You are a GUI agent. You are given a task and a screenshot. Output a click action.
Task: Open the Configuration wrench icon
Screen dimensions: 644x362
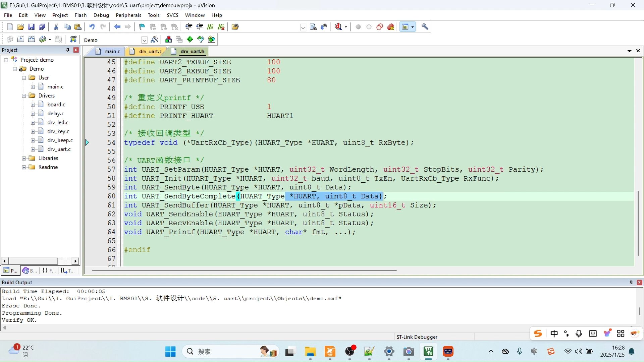tap(425, 27)
